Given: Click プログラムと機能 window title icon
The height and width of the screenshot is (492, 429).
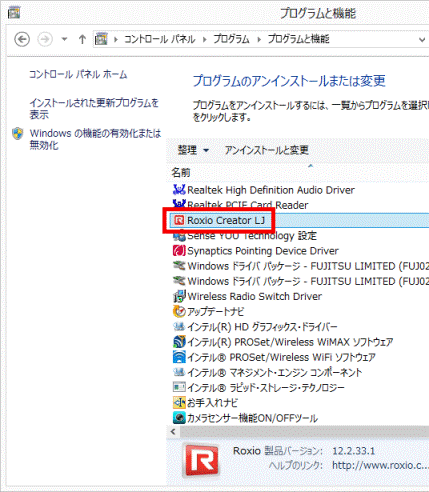Looking at the screenshot, I should [14, 13].
